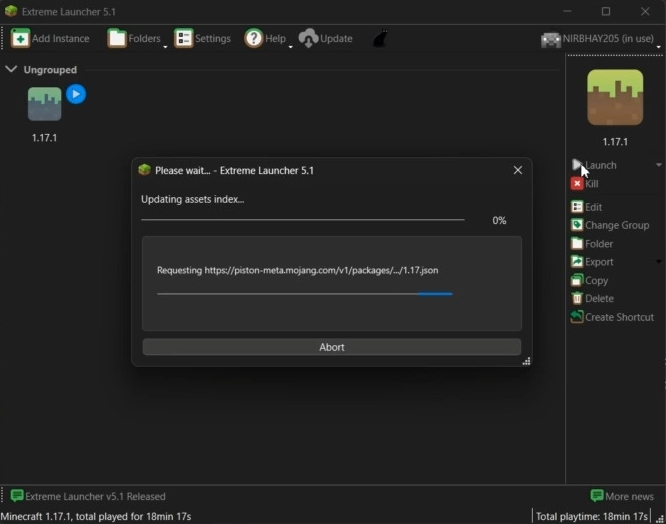Click the 0% progress label
666x524 pixels.
(x=499, y=220)
